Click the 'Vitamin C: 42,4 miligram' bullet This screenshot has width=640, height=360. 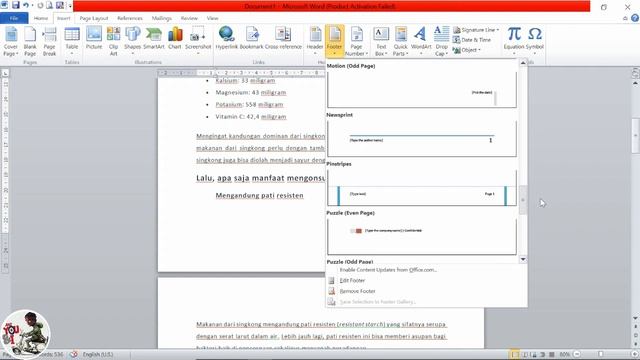tap(251, 117)
